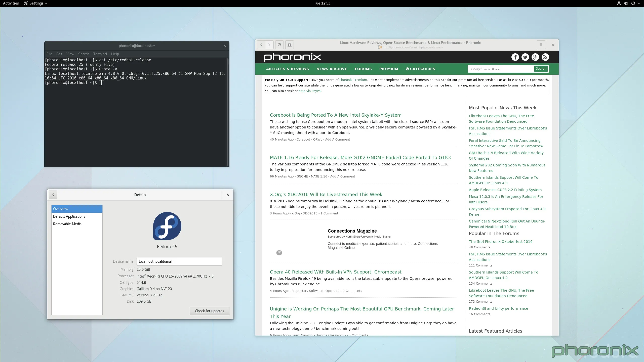Click the terminal vertical scrollbar

[227, 112]
